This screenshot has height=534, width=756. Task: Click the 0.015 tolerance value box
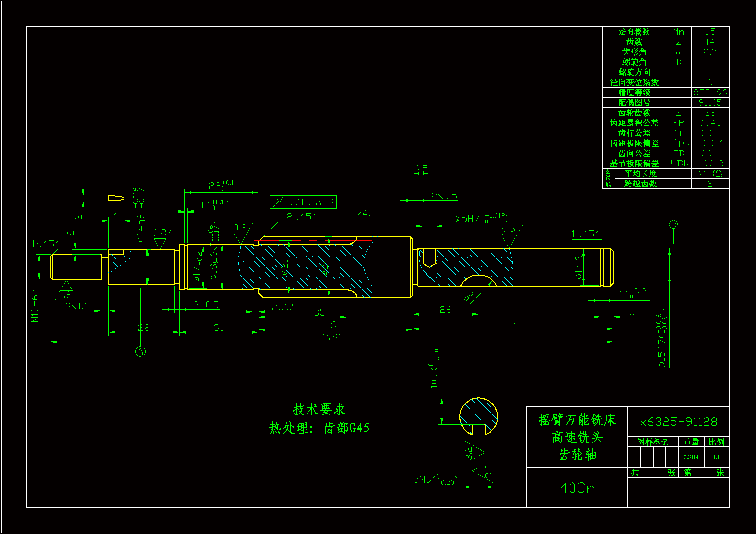tap(299, 202)
